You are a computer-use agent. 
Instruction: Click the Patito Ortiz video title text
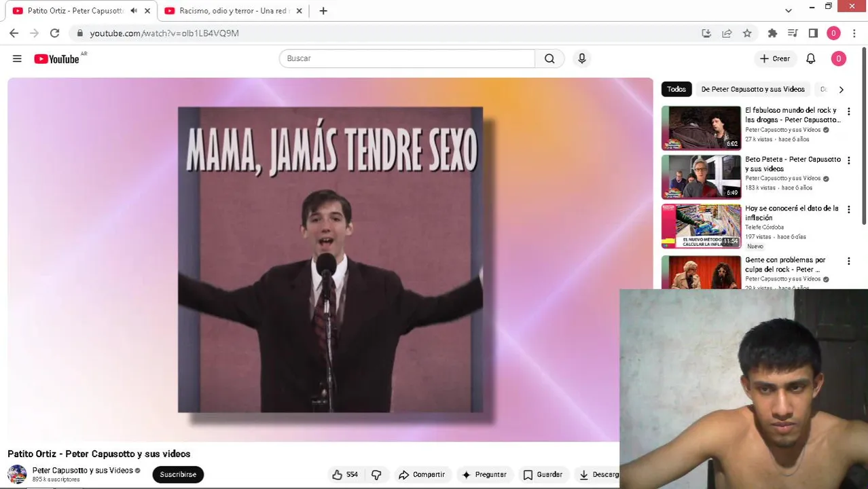click(99, 454)
